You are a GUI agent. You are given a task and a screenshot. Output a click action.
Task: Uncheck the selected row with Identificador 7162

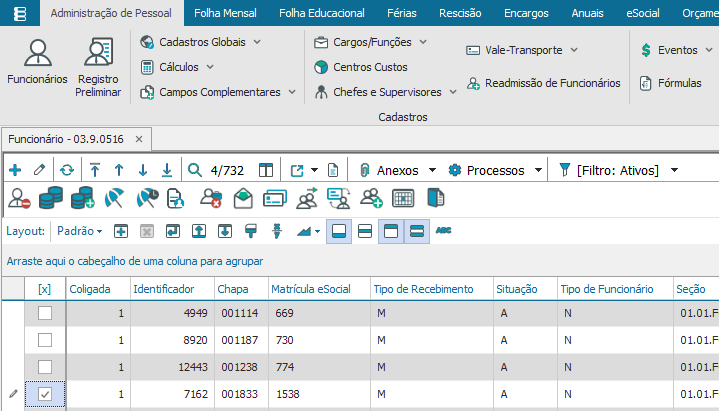click(x=44, y=395)
